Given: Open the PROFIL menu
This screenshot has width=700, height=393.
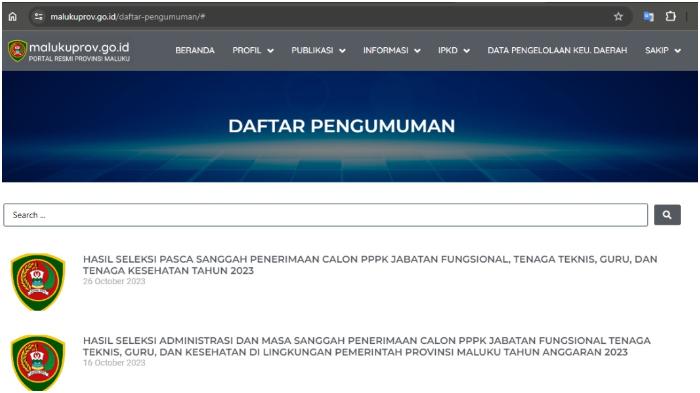Looking at the screenshot, I should (246, 50).
